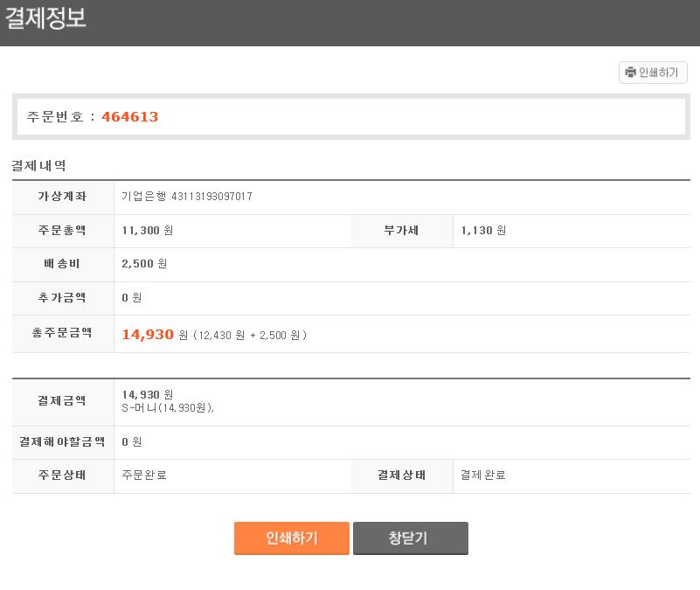The image size is (700, 590).
Task: Click the 주문총액 row label
Action: tap(62, 231)
